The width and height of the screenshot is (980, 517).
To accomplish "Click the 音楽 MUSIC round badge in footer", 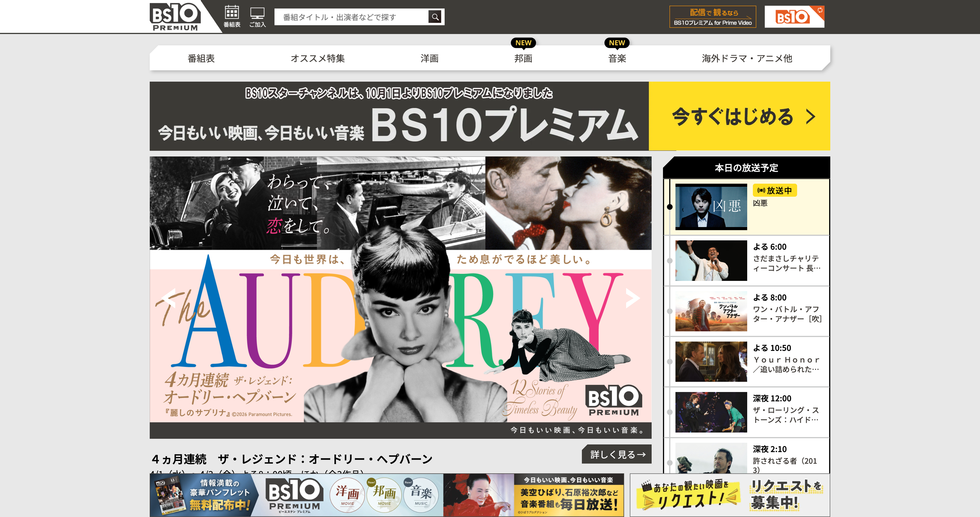I will (x=421, y=495).
